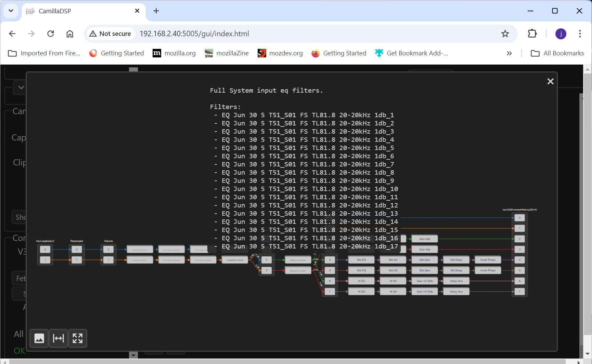Click the upper 'Gain 0db' node
This screenshot has width=592, height=364.
(x=425, y=239)
